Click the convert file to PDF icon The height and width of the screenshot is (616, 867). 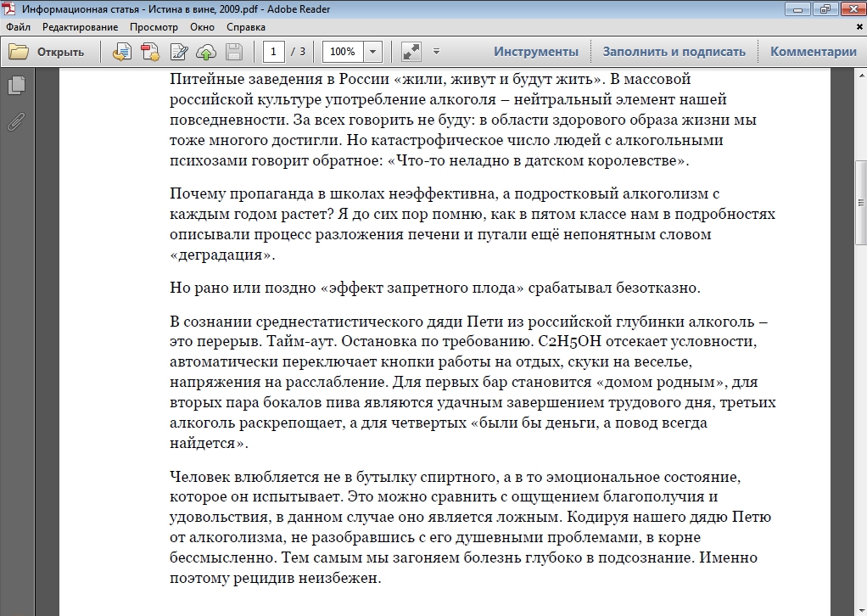click(x=121, y=52)
